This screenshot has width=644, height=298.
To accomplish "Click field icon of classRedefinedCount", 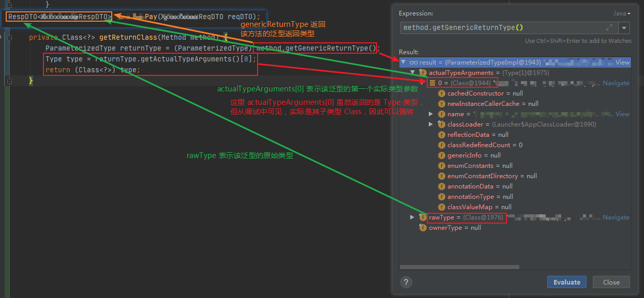I will point(441,145).
